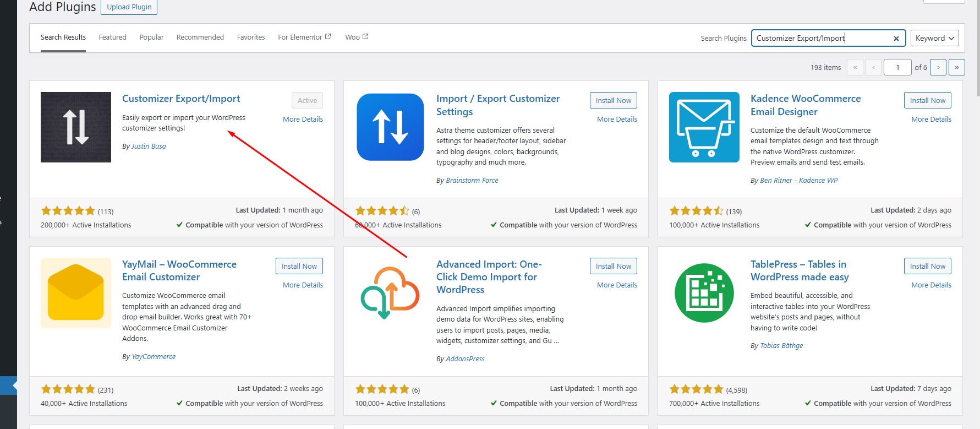980x429 pixels.
Task: Clear the plugin search field with X
Action: [896, 39]
